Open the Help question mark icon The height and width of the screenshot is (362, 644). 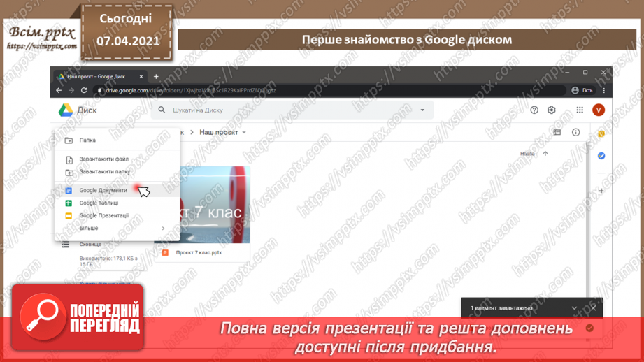pyautogui.click(x=534, y=110)
